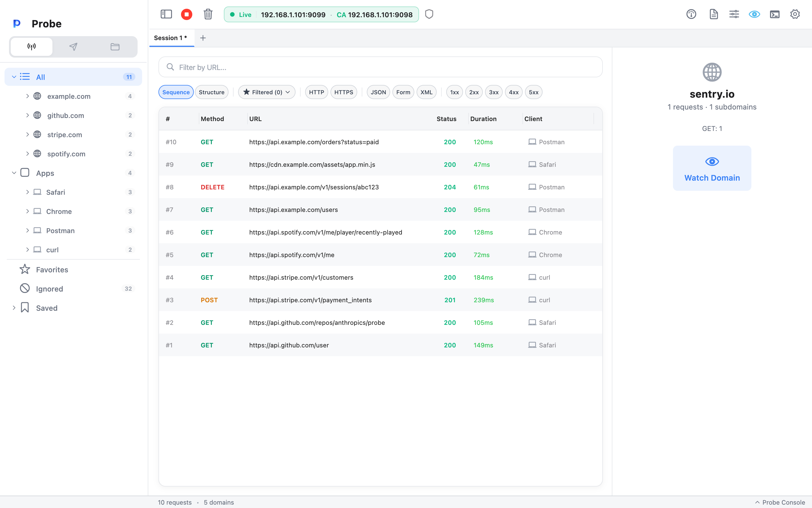Click the laptop icon beside Safari in sidebar
Image resolution: width=812 pixels, height=508 pixels.
point(37,192)
